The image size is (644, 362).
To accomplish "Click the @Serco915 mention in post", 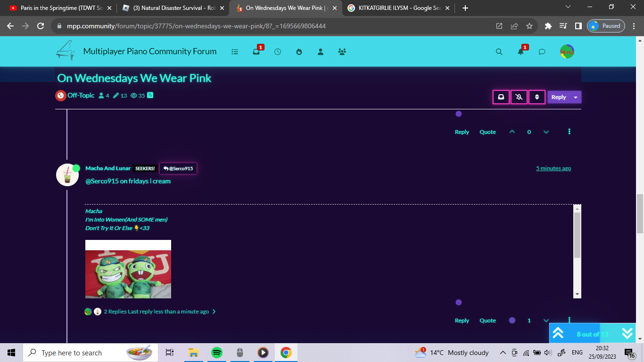I will pyautogui.click(x=102, y=181).
